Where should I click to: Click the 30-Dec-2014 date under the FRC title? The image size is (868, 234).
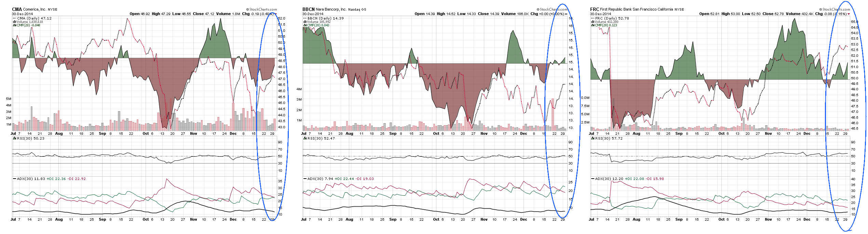click(600, 14)
